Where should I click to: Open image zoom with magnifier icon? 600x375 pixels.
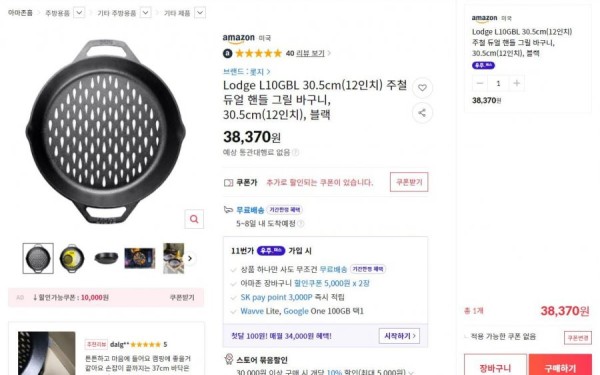pos(194,219)
